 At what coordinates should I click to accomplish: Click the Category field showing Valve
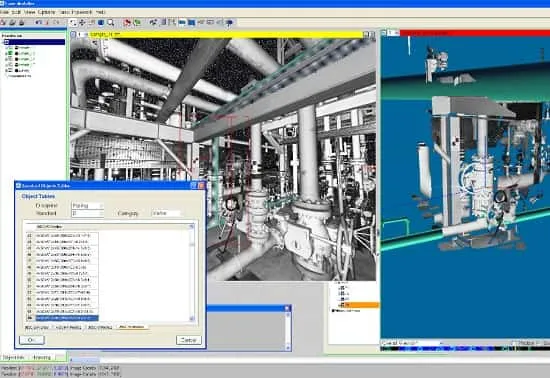166,213
